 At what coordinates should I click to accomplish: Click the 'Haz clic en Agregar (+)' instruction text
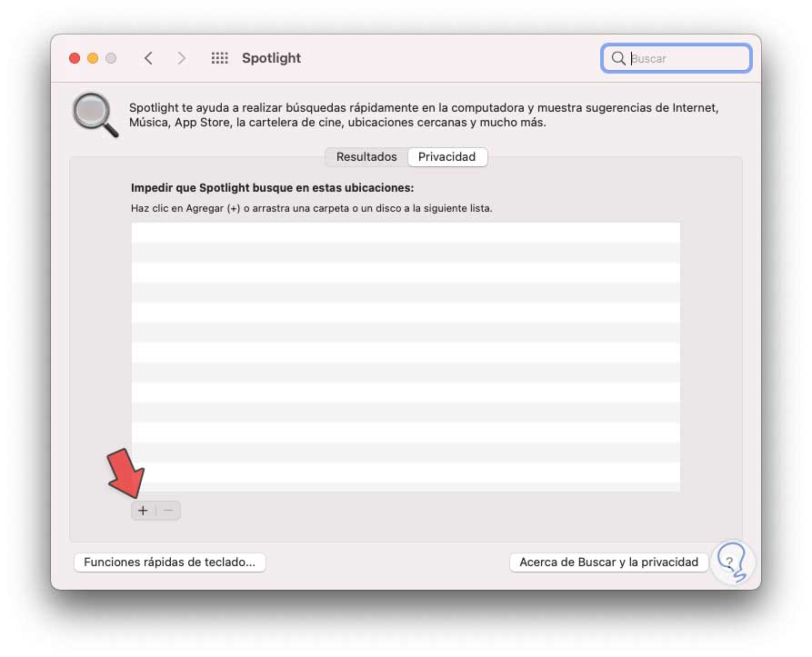click(311, 208)
